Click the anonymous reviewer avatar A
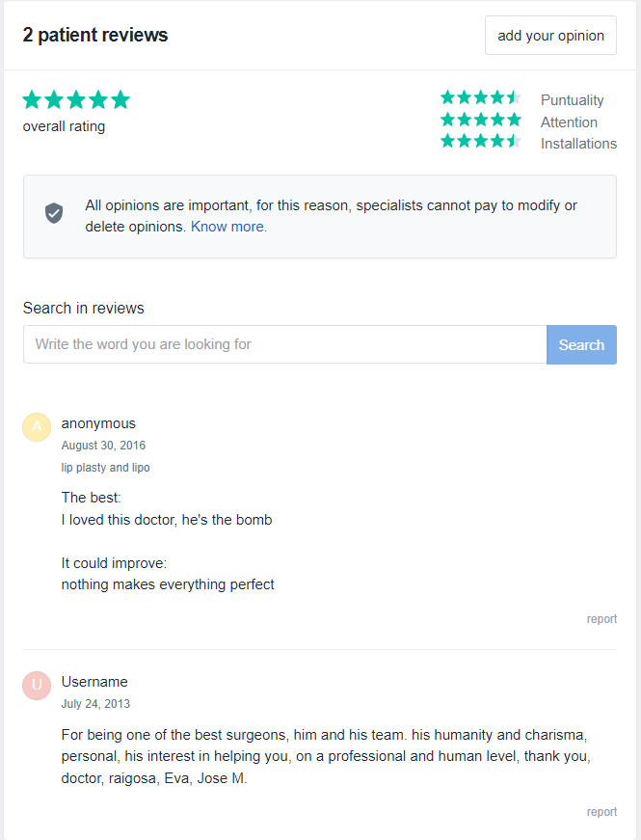 [x=37, y=427]
